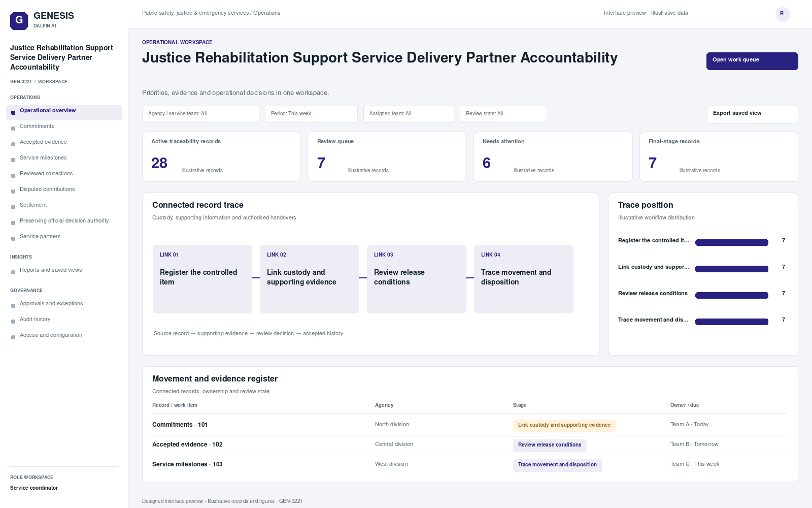The image size is (812, 508).
Task: Click Trace movement and disposition progress bar
Action: pos(731,322)
